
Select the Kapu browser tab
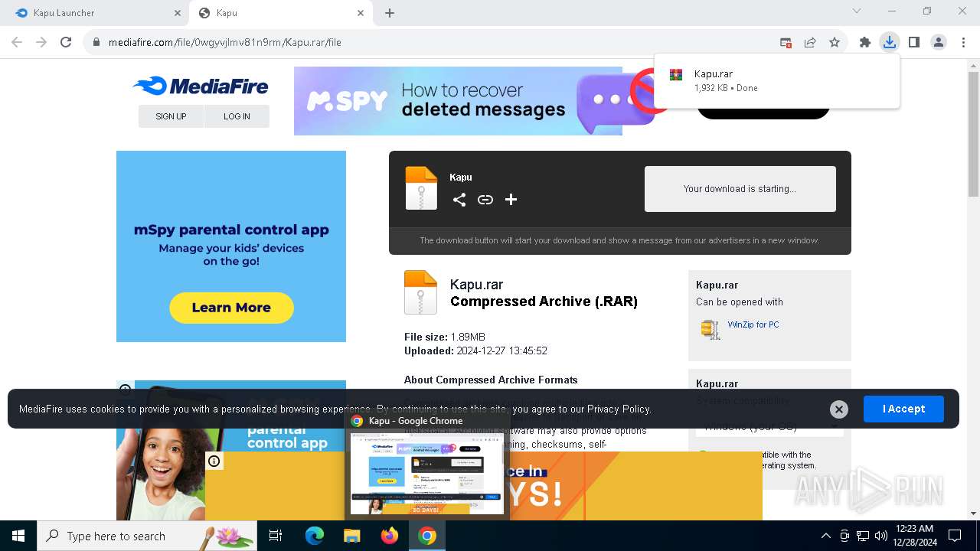(x=279, y=13)
